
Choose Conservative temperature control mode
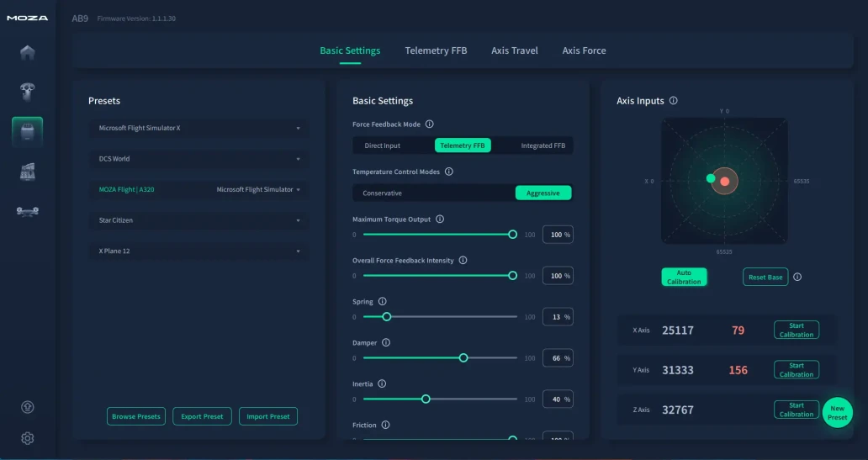[x=382, y=193]
